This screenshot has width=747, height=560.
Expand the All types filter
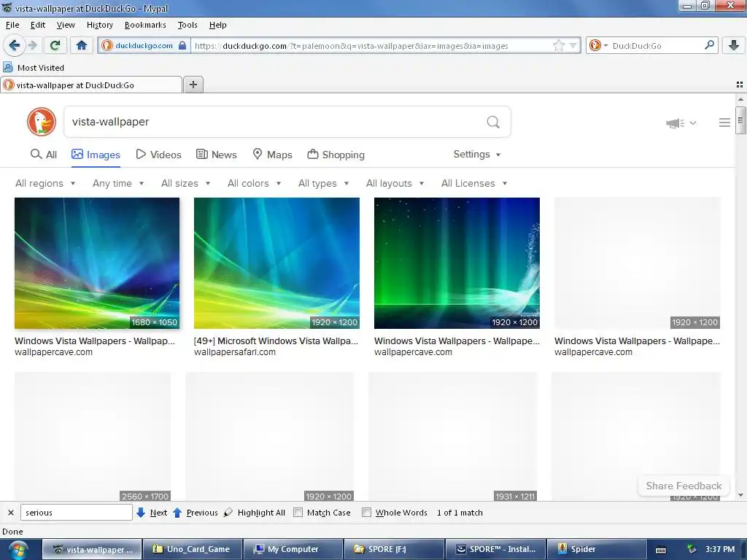(323, 183)
